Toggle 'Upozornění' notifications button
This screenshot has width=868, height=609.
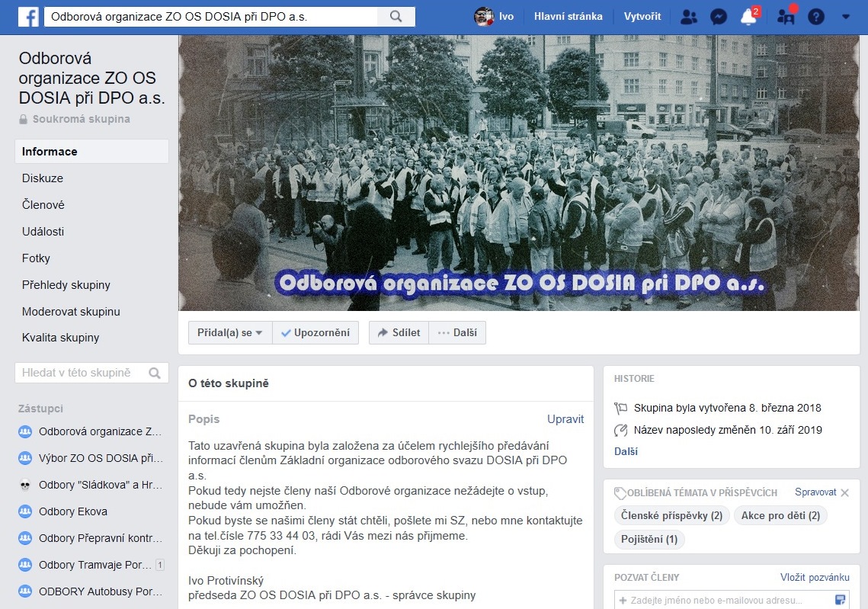click(315, 333)
